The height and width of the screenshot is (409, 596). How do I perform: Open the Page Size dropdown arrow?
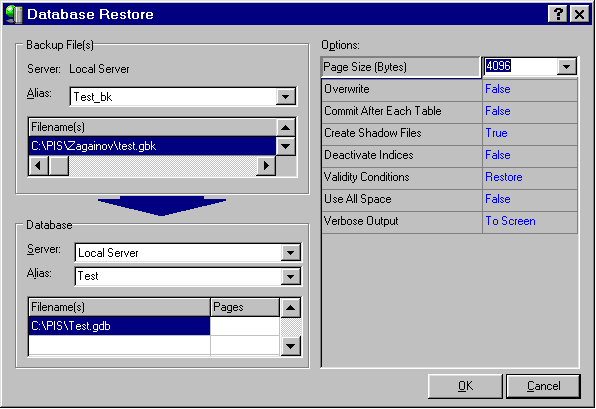(x=566, y=67)
